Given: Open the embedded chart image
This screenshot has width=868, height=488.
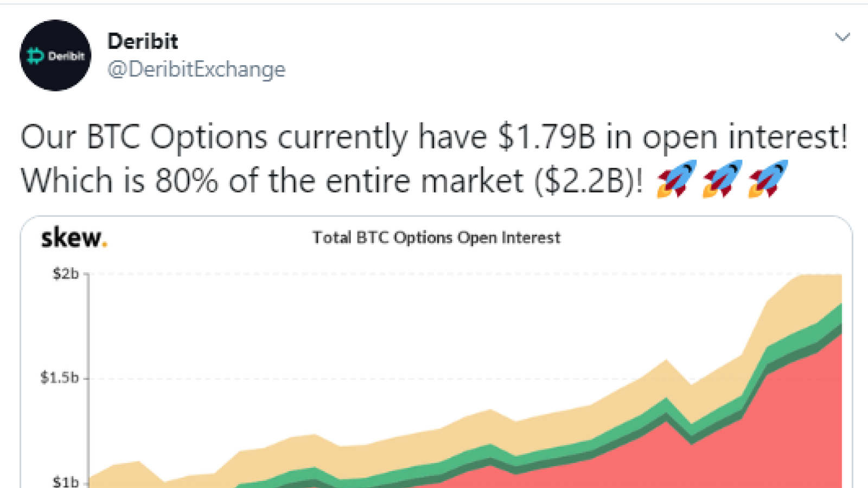Looking at the screenshot, I should click(x=436, y=352).
